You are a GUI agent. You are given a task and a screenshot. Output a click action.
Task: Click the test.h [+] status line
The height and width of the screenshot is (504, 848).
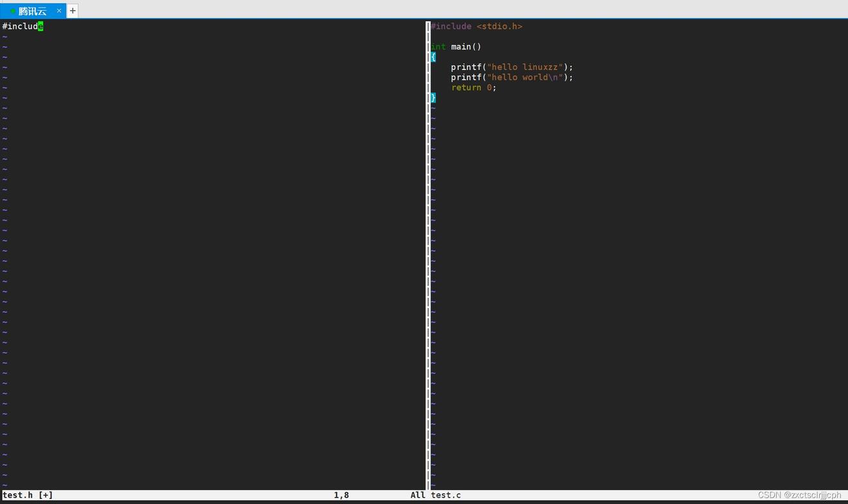click(28, 495)
